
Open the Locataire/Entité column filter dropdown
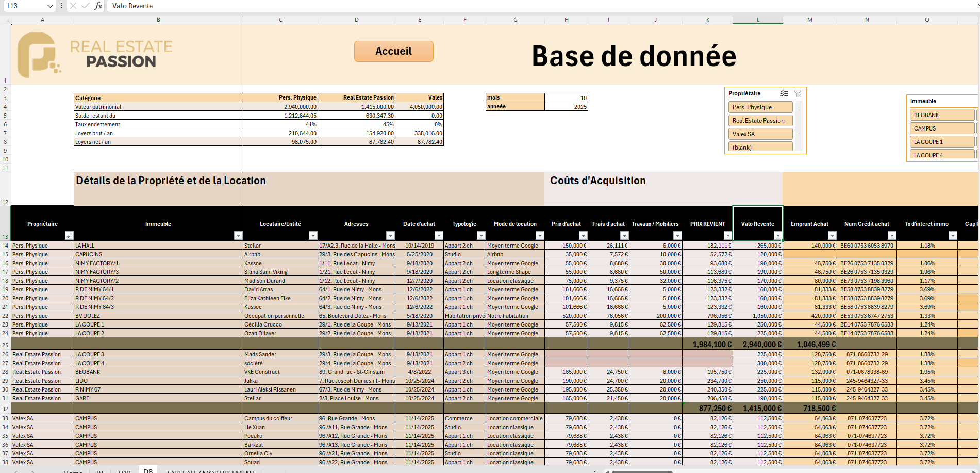click(x=313, y=236)
